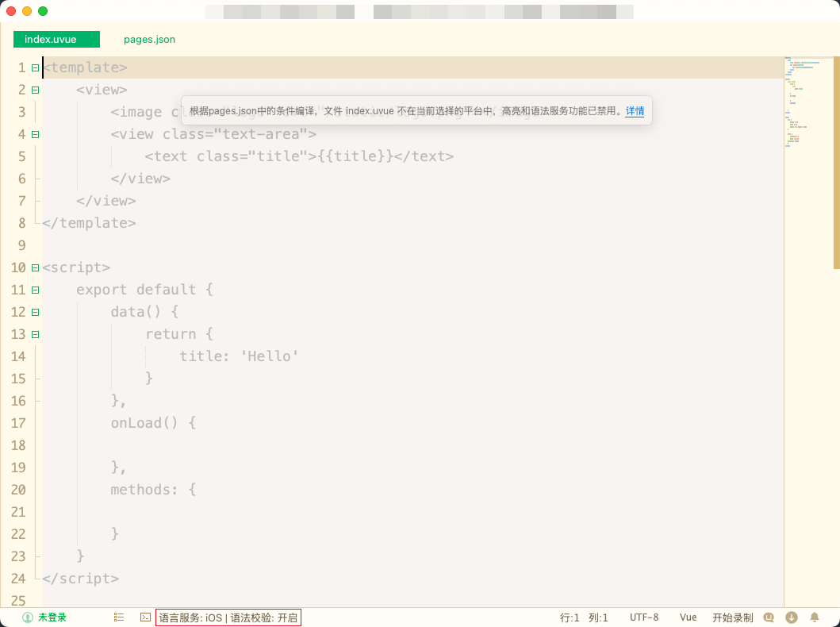Click the tooltip about conditional compilation in pages.json

click(416, 110)
